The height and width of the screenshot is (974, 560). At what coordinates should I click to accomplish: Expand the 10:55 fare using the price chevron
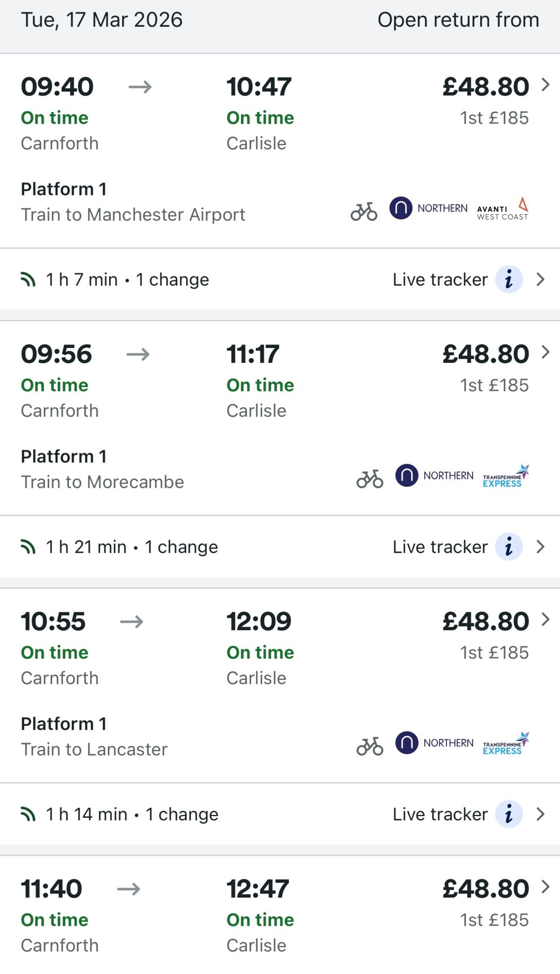point(545,620)
